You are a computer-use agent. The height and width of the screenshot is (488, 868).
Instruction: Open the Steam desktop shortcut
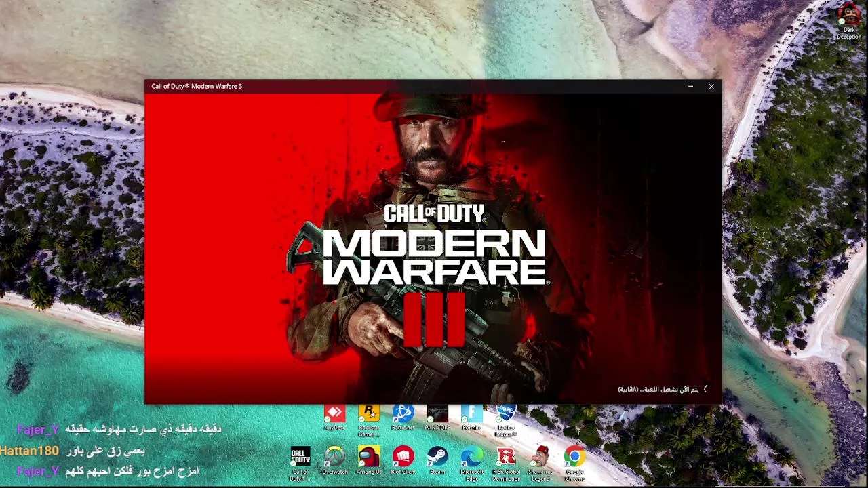[x=437, y=460]
